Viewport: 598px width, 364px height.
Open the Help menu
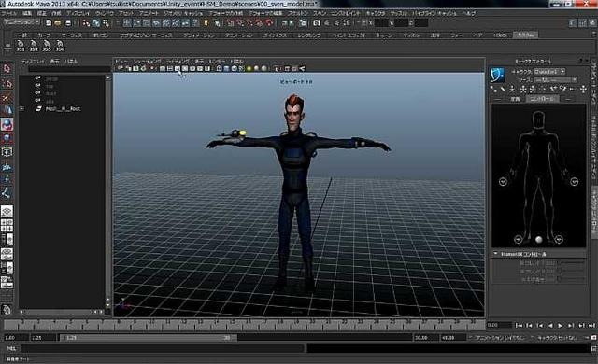[469, 13]
